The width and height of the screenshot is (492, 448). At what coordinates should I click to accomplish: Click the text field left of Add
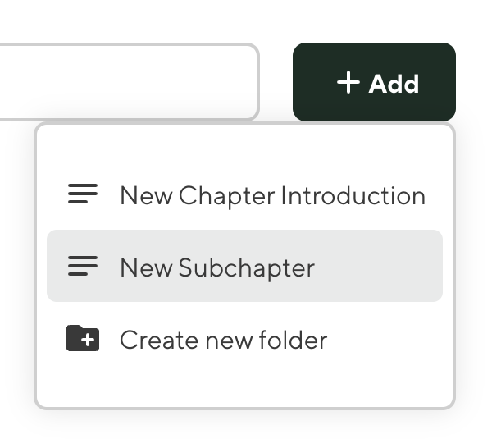click(x=123, y=82)
